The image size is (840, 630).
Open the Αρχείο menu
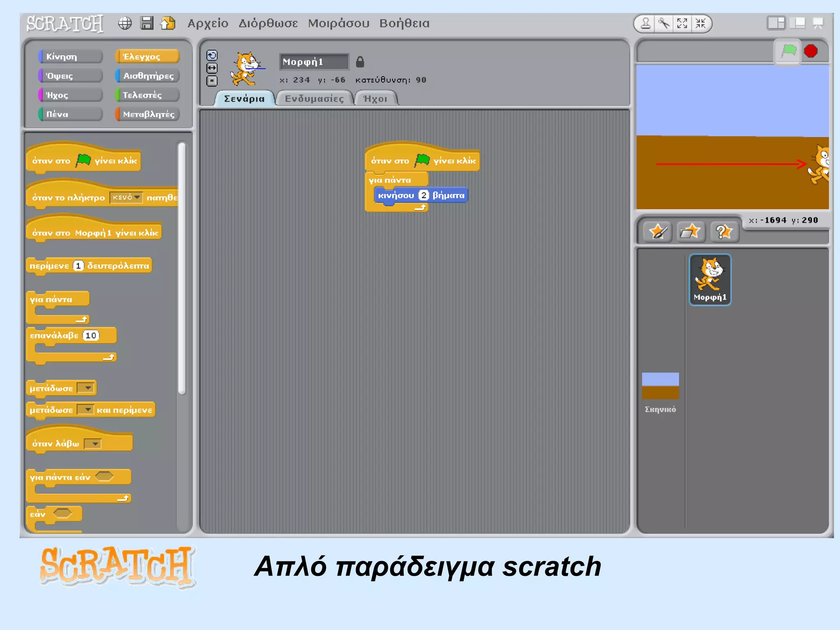(208, 23)
